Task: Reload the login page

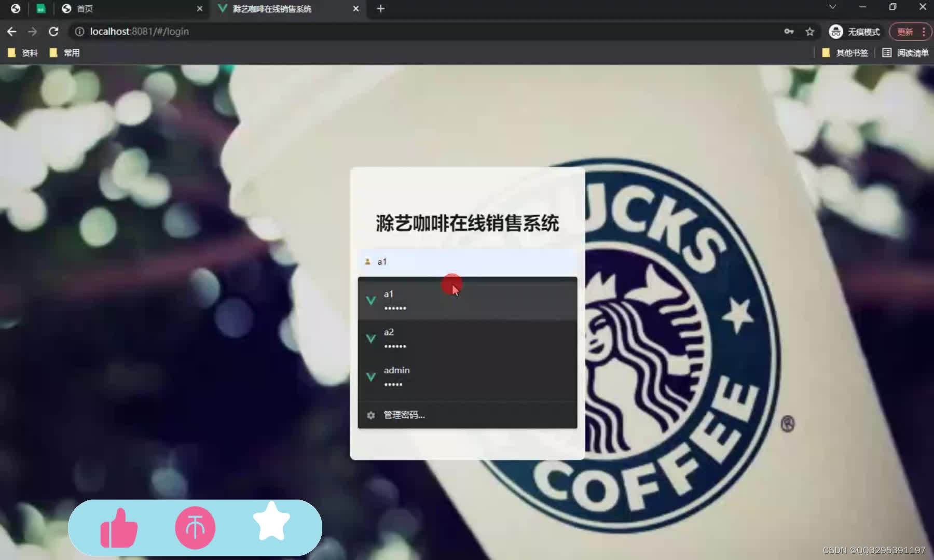Action: [x=53, y=32]
